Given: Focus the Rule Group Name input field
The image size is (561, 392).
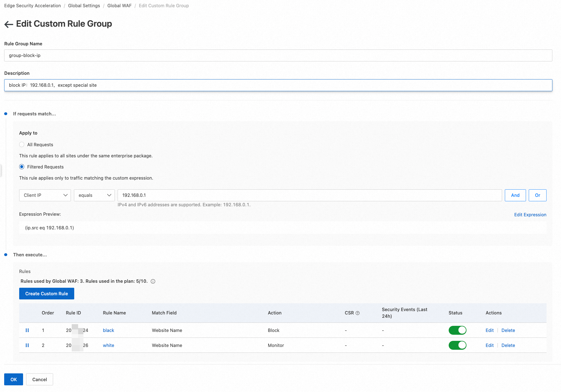Looking at the screenshot, I should pos(278,55).
